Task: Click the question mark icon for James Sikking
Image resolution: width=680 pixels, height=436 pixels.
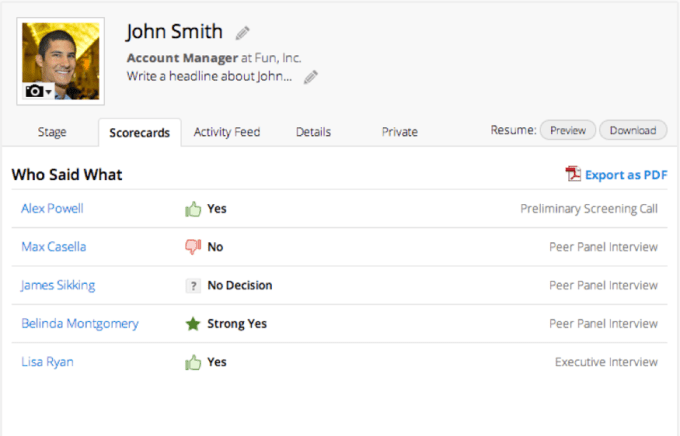Action: click(x=193, y=285)
